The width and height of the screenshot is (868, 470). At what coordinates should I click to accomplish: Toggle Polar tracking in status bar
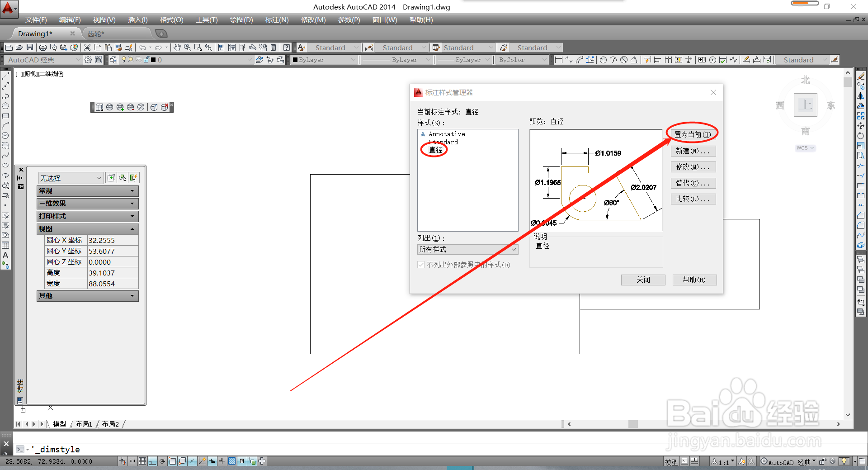point(162,461)
